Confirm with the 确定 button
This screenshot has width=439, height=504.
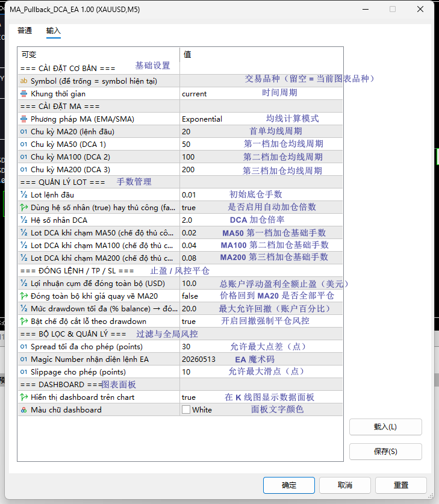pos(289,485)
